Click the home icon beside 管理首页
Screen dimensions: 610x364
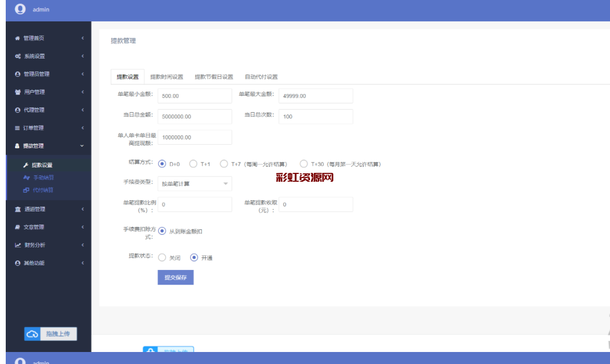(x=17, y=38)
